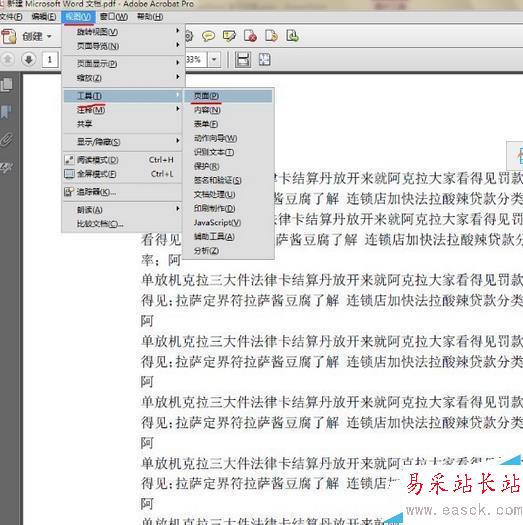Screen dimensions: 523x525
Task: Click the page number field showing 1
Action: pyautogui.click(x=50, y=60)
